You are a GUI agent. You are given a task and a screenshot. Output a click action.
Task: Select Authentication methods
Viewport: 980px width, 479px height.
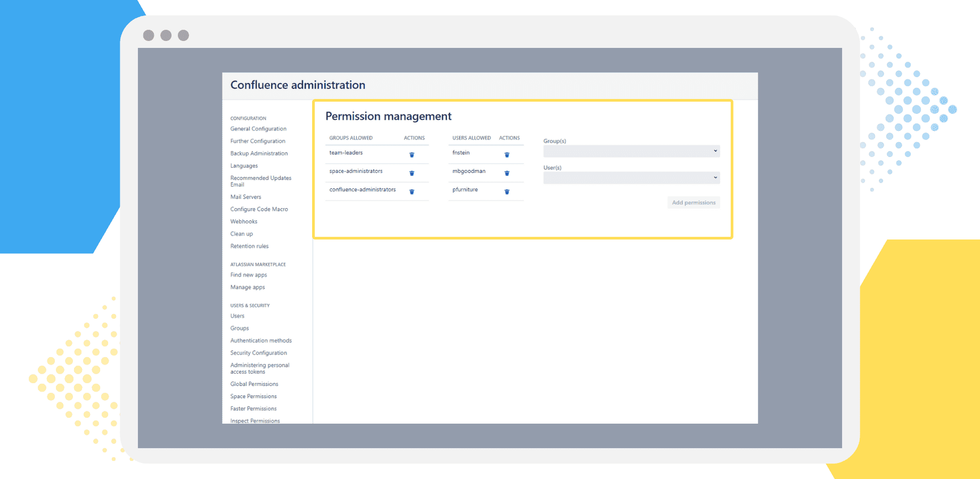click(261, 341)
